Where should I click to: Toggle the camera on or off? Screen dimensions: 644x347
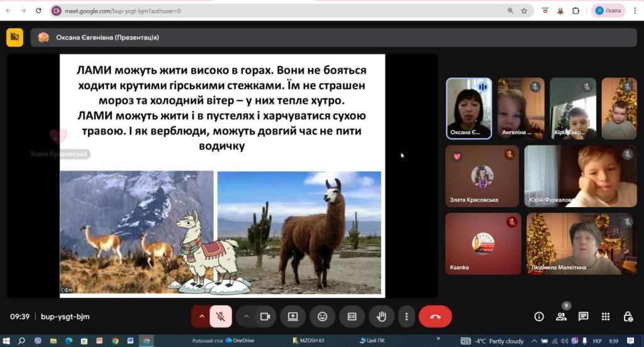[265, 316]
